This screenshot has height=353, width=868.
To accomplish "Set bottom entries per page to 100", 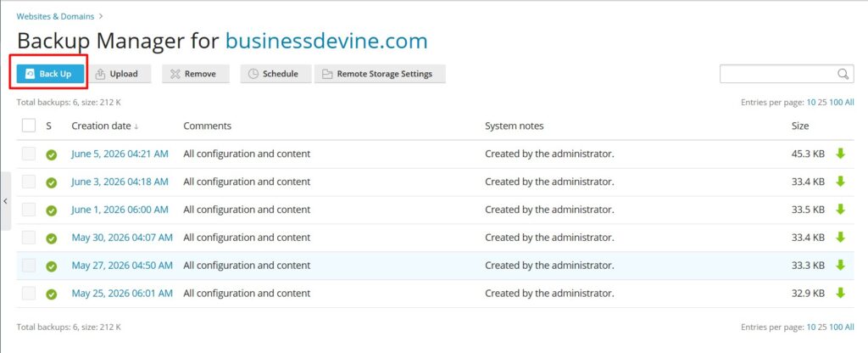I will [835, 328].
